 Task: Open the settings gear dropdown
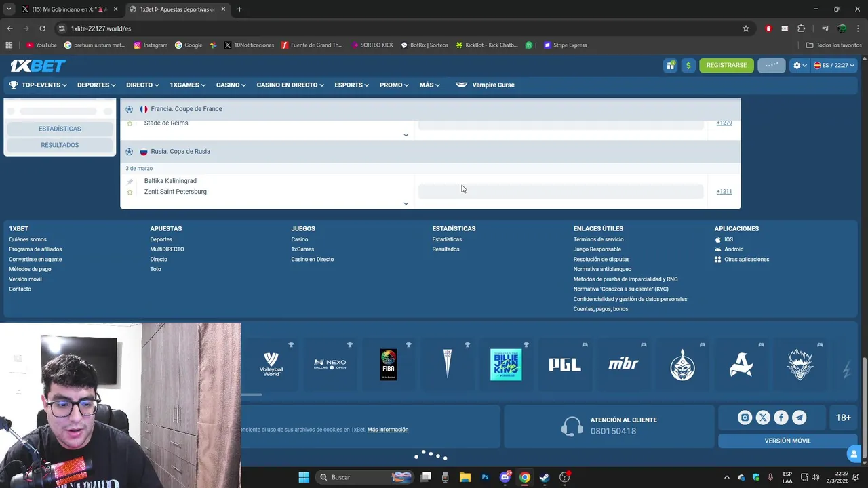800,65
